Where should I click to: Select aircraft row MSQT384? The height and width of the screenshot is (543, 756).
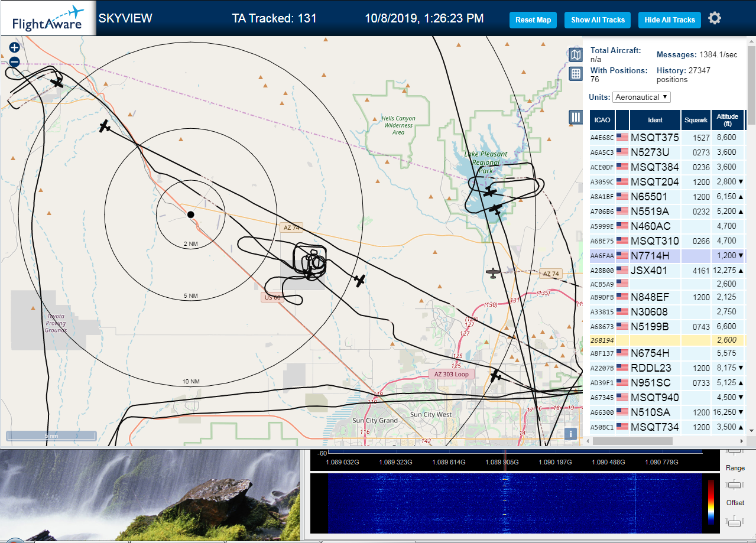click(667, 167)
